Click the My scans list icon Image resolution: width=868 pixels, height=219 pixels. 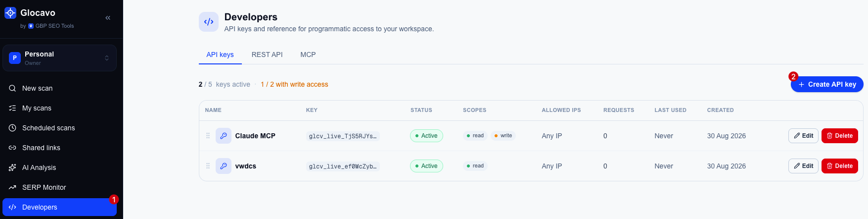[12, 108]
